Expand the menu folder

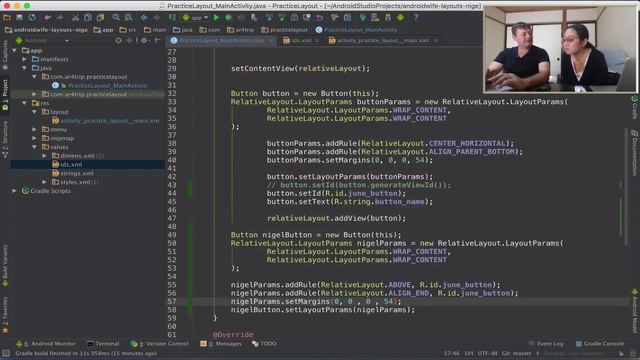[35, 129]
